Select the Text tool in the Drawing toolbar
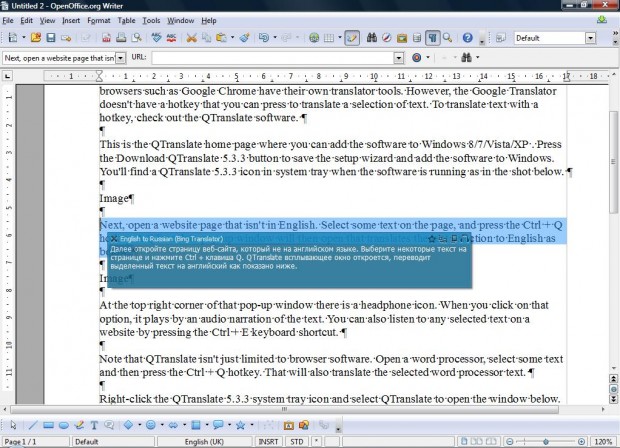This screenshot has height=448, width=620. [x=94, y=425]
